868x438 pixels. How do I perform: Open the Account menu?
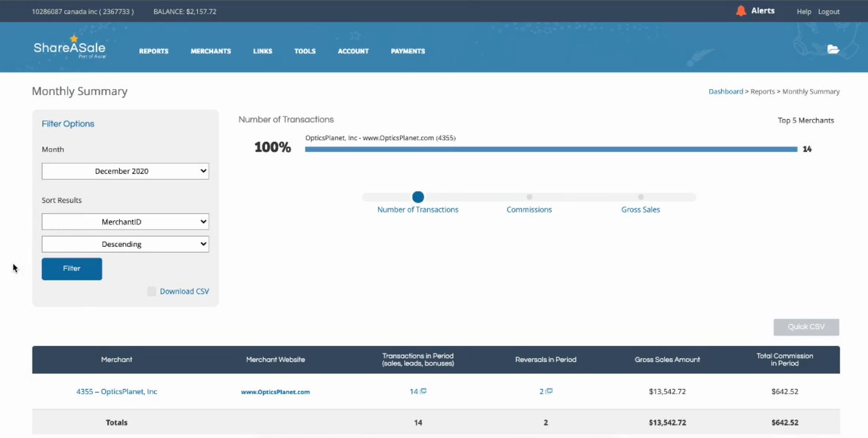(353, 51)
